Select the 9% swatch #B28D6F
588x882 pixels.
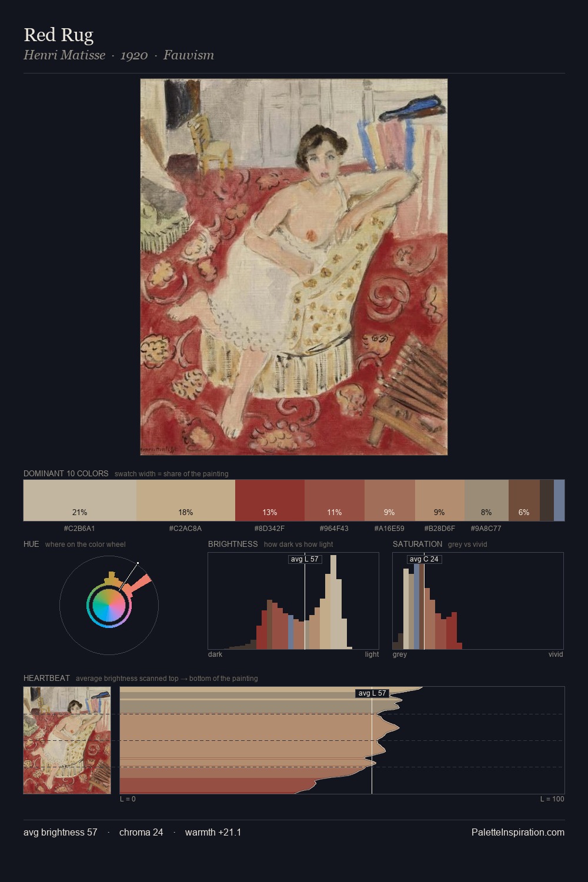pyautogui.click(x=440, y=500)
